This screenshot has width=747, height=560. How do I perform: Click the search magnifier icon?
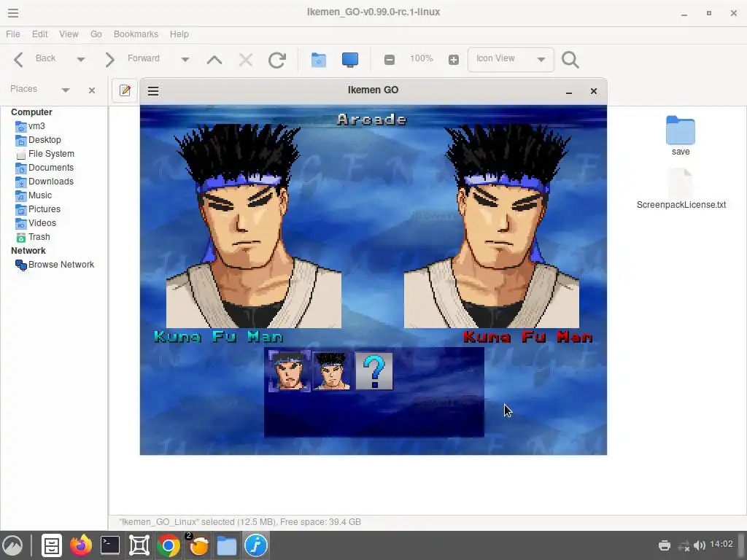[570, 60]
